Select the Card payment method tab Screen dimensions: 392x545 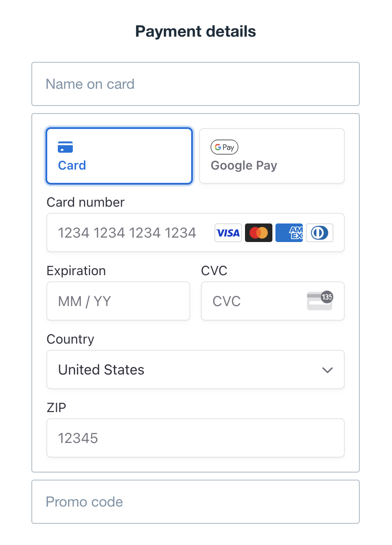pyautogui.click(x=119, y=156)
